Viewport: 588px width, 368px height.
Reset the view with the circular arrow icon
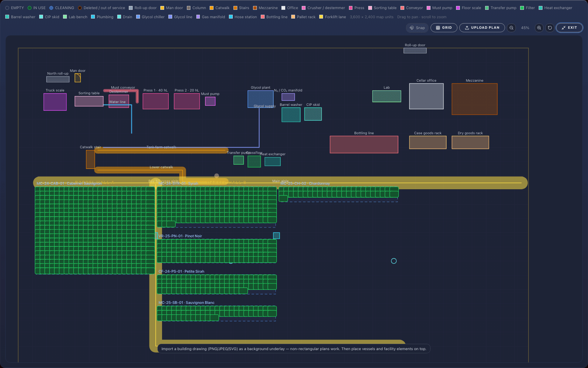[x=550, y=28]
